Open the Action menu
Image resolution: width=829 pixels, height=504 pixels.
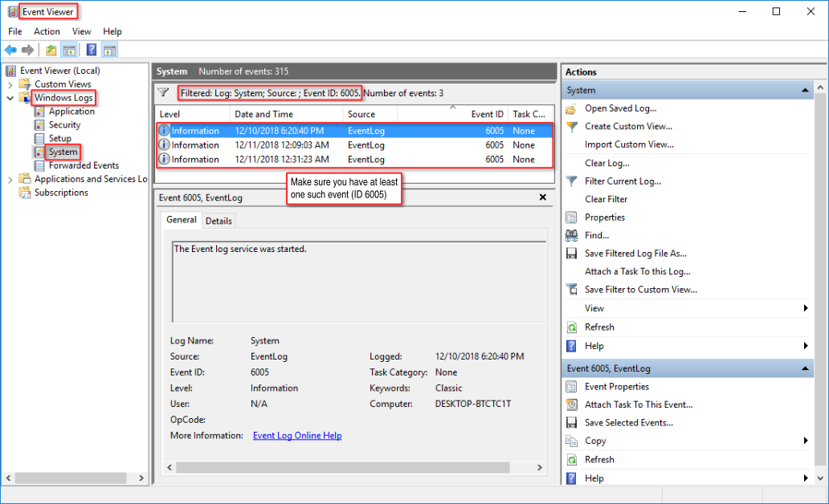(x=47, y=31)
